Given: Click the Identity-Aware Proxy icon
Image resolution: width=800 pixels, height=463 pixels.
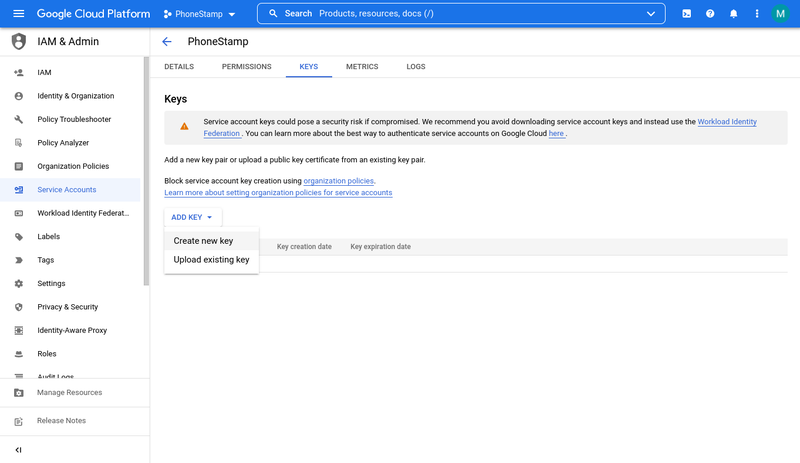Looking at the screenshot, I should click(x=19, y=331).
